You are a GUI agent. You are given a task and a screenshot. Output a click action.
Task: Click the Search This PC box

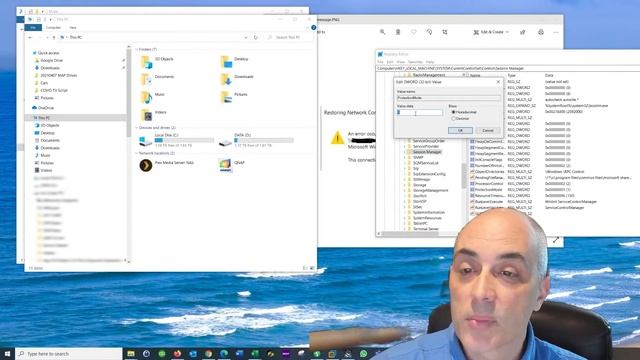coord(288,37)
